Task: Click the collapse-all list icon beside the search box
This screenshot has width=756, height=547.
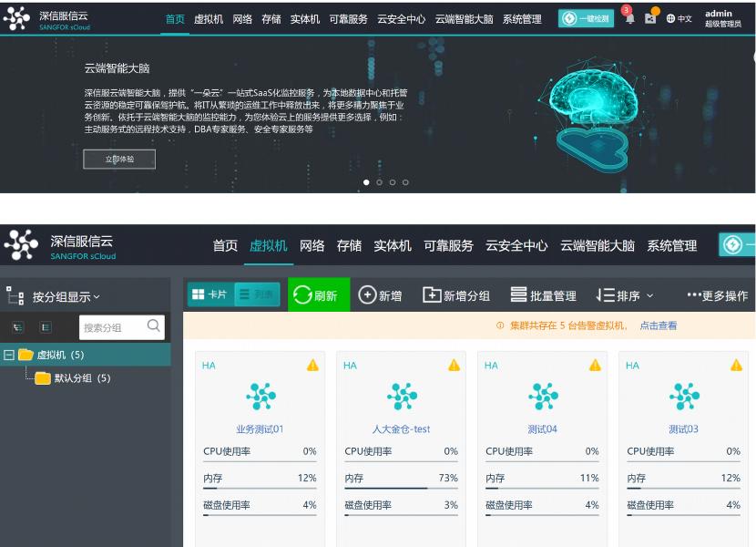Action: [x=46, y=327]
